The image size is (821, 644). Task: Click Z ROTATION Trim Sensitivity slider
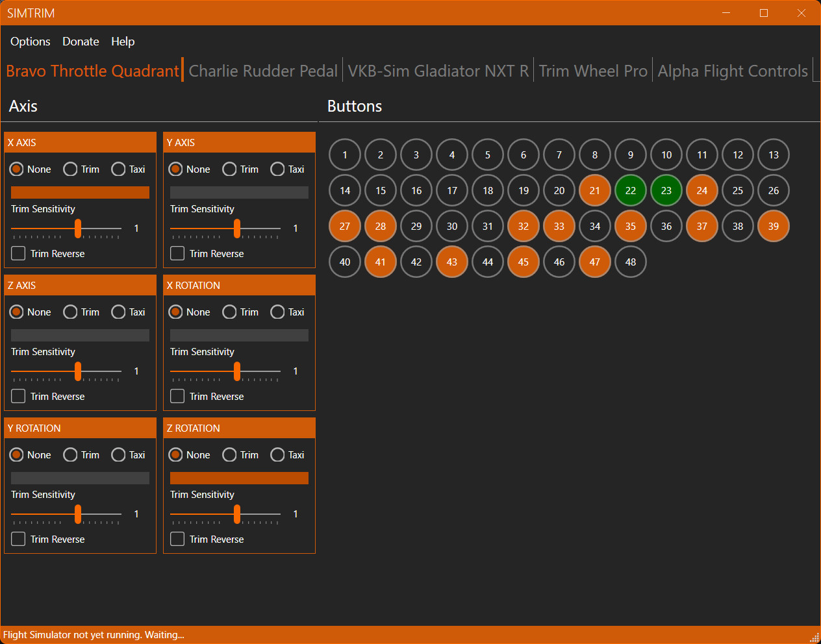point(225,514)
